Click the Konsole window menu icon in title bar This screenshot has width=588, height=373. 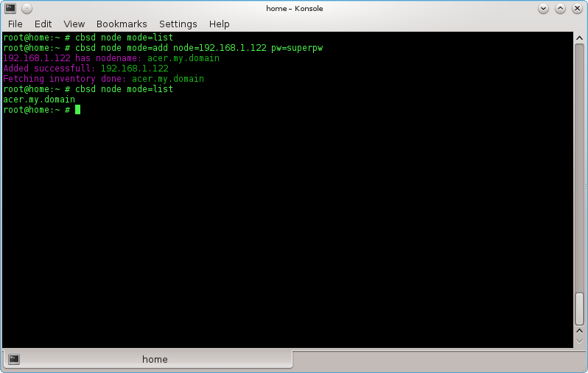click(10, 8)
